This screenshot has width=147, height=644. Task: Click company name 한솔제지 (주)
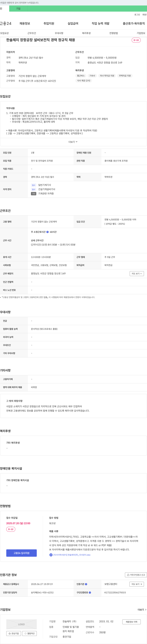[x=69, y=622]
